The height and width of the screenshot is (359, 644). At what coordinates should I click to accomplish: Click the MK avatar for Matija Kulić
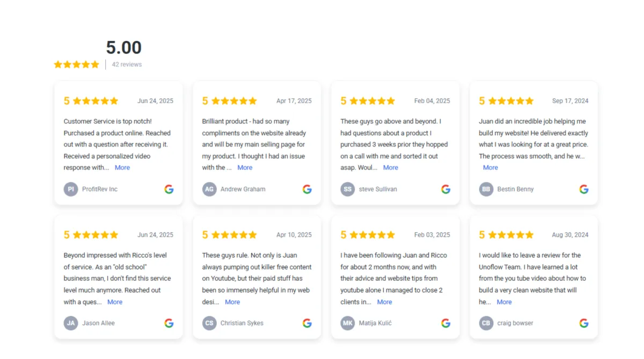347,323
